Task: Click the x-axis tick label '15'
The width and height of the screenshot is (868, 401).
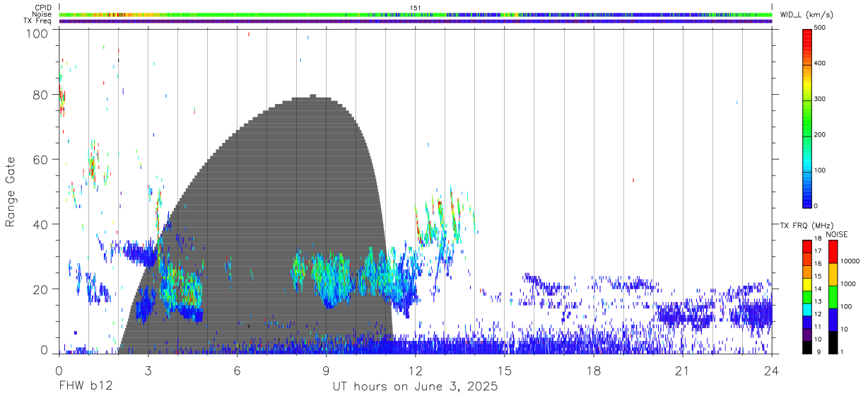Action: 504,370
